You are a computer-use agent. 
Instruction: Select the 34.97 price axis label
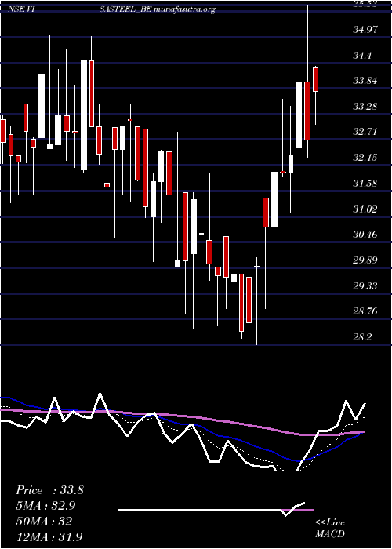coord(365,30)
